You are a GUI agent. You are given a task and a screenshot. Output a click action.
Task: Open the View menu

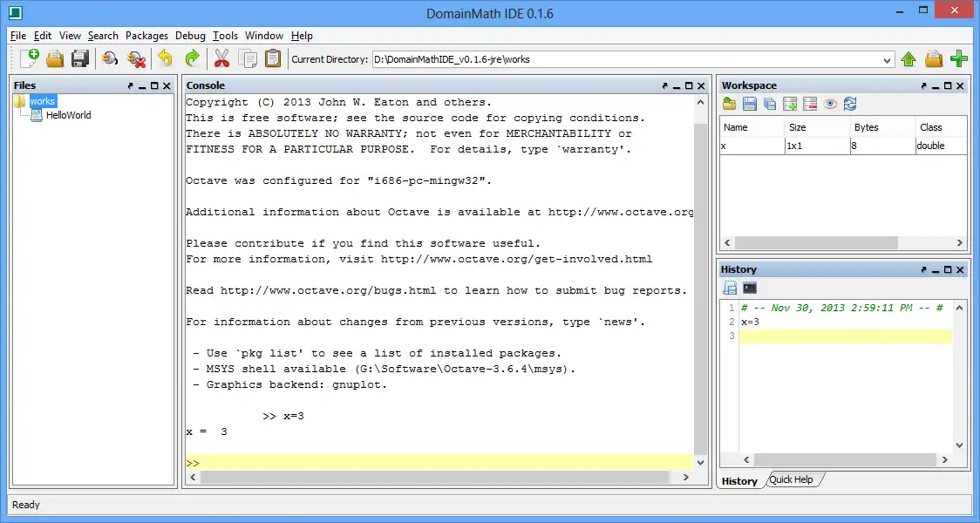pyautogui.click(x=70, y=36)
